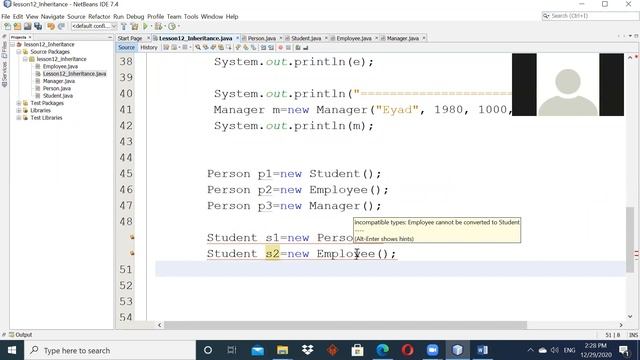The image size is (640, 360).
Task: Open Dropbox from the taskbar
Action: (x=308, y=350)
